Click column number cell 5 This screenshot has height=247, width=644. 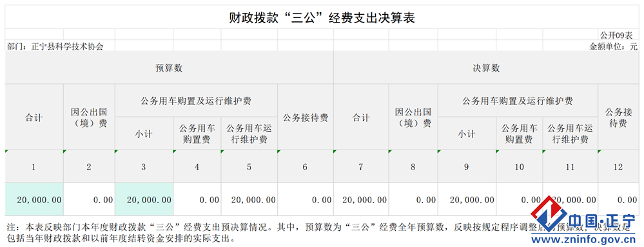point(249,167)
